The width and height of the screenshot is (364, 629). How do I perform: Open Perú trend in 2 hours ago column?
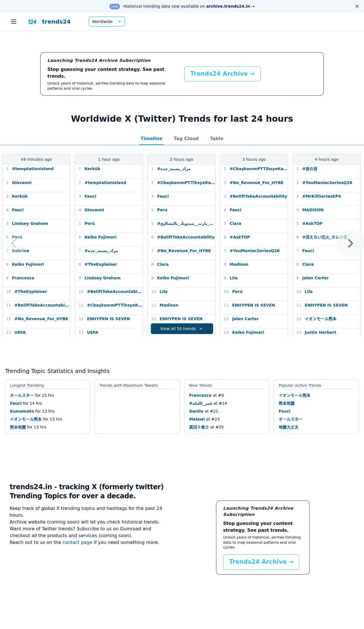[162, 210]
